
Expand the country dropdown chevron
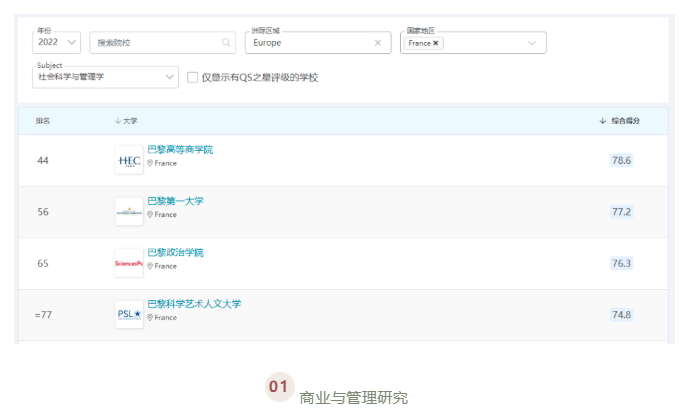tap(532, 43)
